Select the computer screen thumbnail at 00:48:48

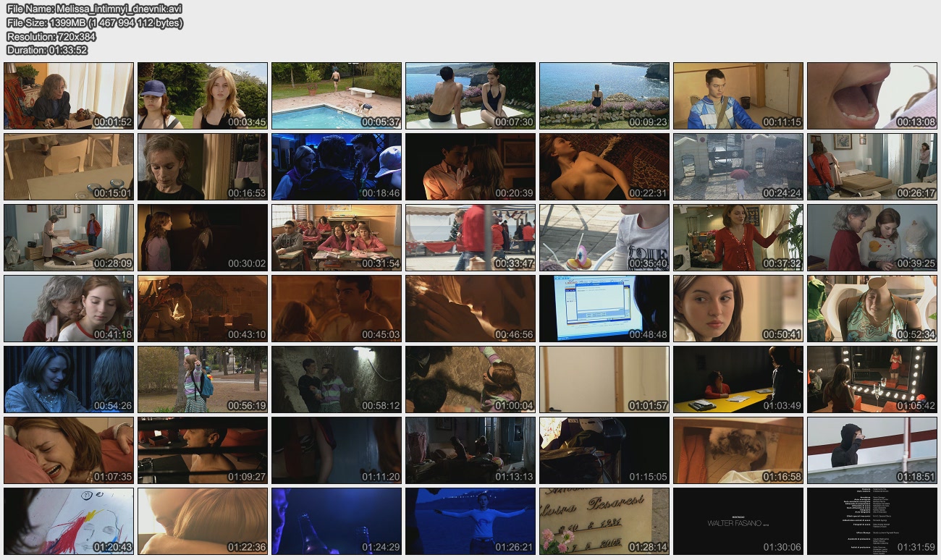[604, 308]
